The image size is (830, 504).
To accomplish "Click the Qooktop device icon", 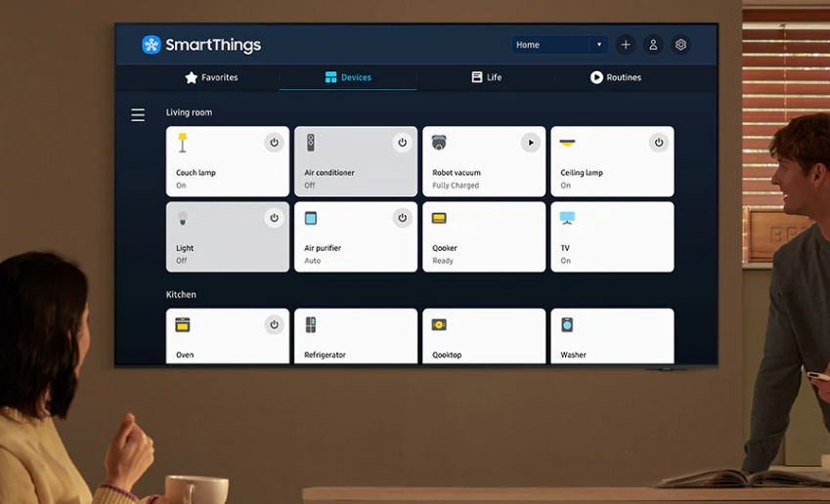I will [x=439, y=324].
